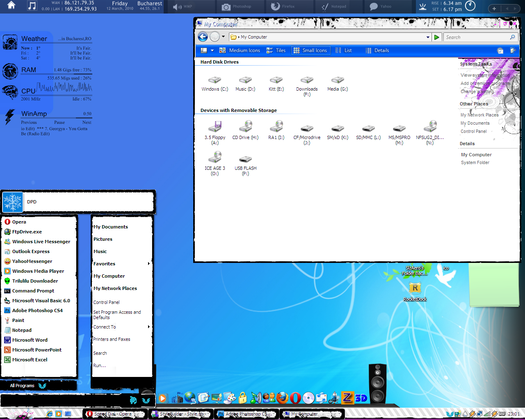Select the SD/MMC (L:) card reader
This screenshot has height=420, width=525.
pos(368,132)
